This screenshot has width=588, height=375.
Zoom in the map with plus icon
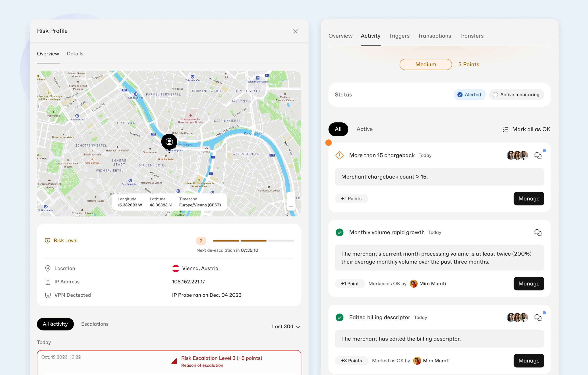pyautogui.click(x=291, y=196)
